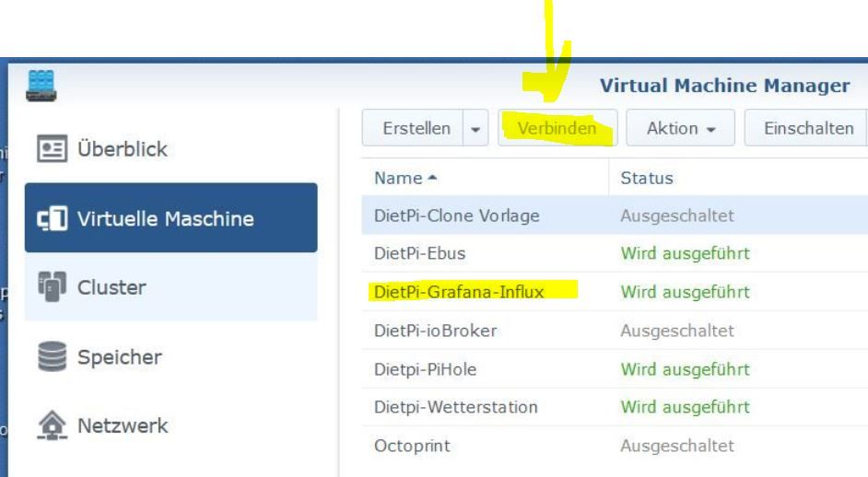Image resolution: width=868 pixels, height=477 pixels.
Task: Select the DietPi-ioBroker virtual machine
Action: click(615, 331)
